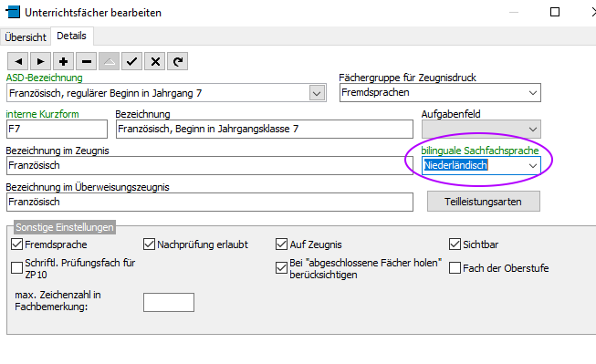596x364 pixels.
Task: Expand Fächergruppe für Zeugnisdruck dropdown
Action: click(533, 93)
